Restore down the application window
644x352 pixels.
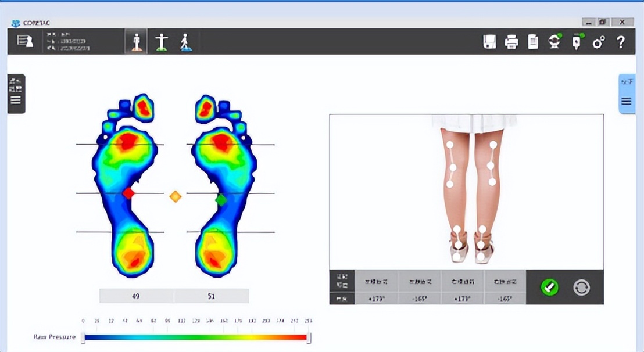click(603, 22)
